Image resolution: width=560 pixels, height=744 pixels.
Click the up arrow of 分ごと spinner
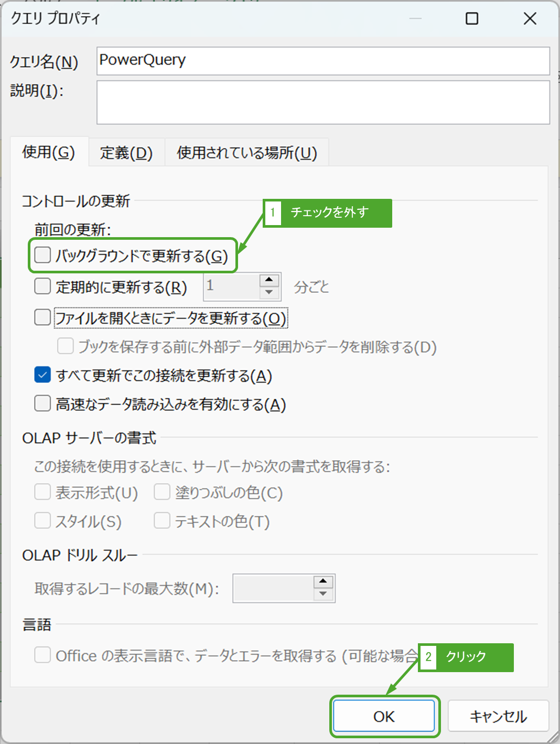point(270,280)
